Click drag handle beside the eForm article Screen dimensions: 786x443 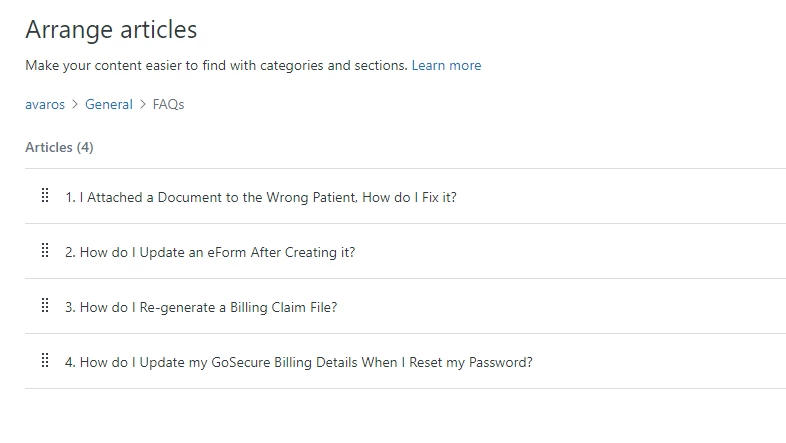tap(45, 251)
